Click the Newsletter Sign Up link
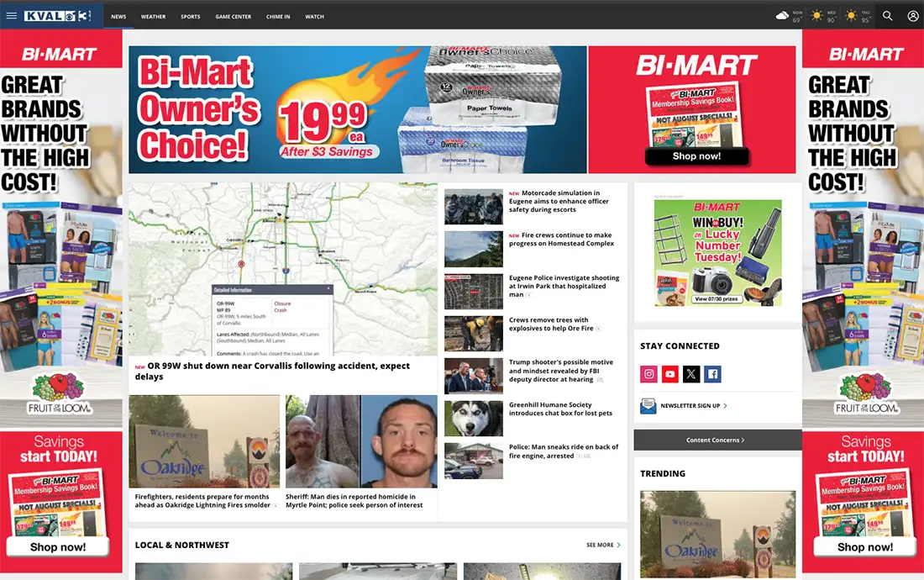924x580 pixels. 694,405
